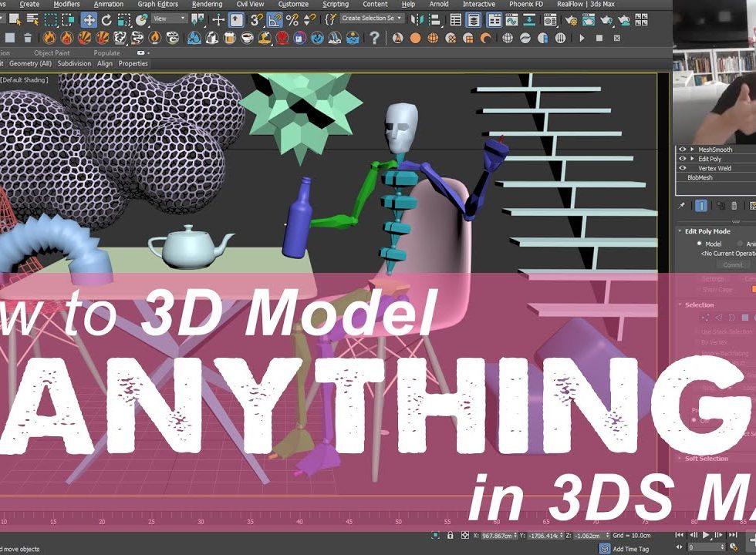Toggle the Absolute/Offset transform mode icon
756x555 pixels.
coord(464,535)
